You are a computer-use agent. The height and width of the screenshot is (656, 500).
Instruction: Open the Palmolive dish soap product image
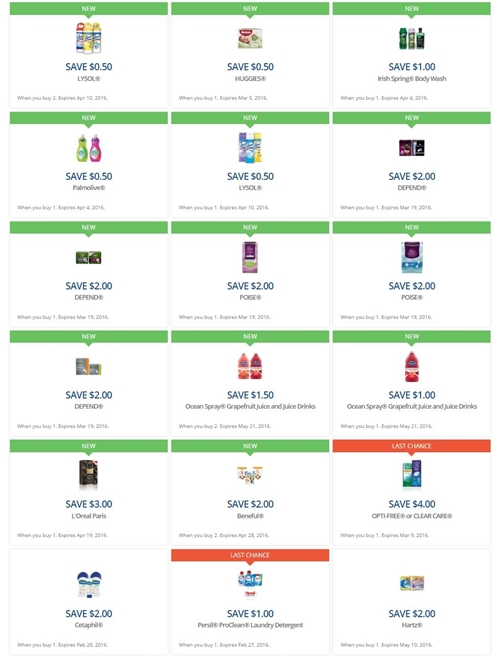point(89,148)
